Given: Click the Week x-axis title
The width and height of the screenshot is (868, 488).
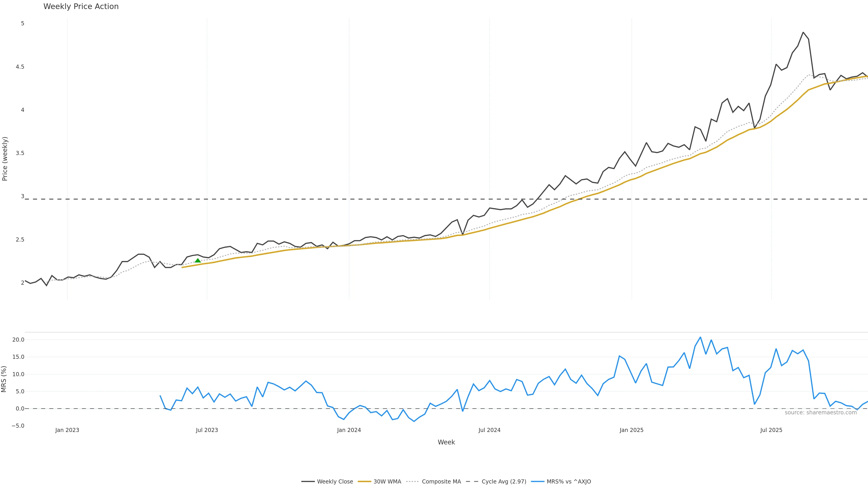Looking at the screenshot, I should point(446,442).
